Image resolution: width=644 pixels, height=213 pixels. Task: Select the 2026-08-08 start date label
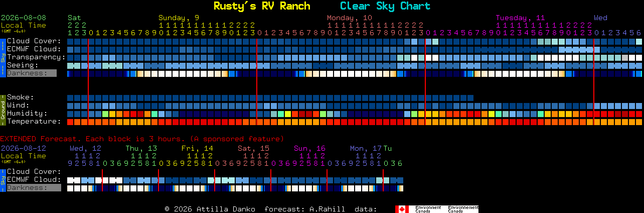pyautogui.click(x=24, y=18)
